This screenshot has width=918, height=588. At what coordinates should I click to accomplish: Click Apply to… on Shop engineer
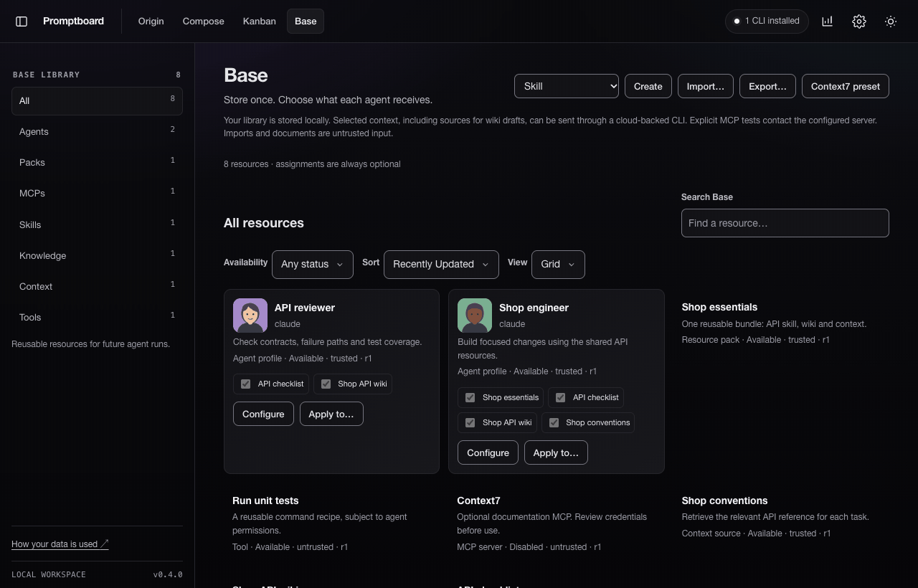556,453
